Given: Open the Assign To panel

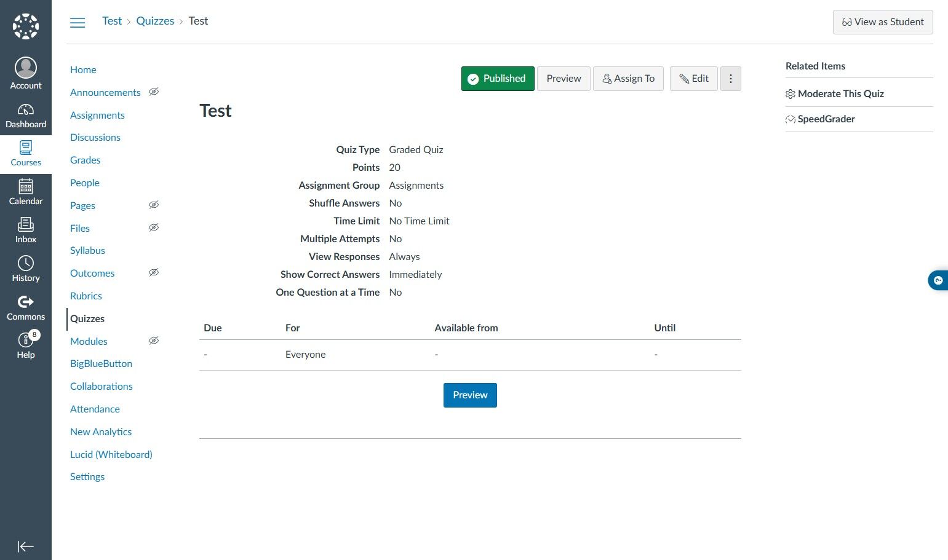Looking at the screenshot, I should tap(628, 79).
